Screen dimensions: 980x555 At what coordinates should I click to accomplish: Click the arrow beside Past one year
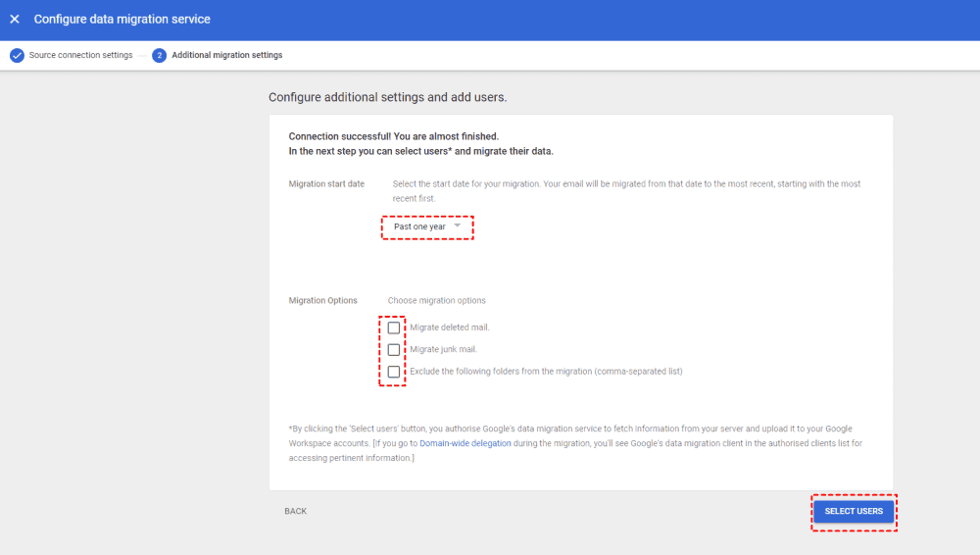(x=457, y=227)
